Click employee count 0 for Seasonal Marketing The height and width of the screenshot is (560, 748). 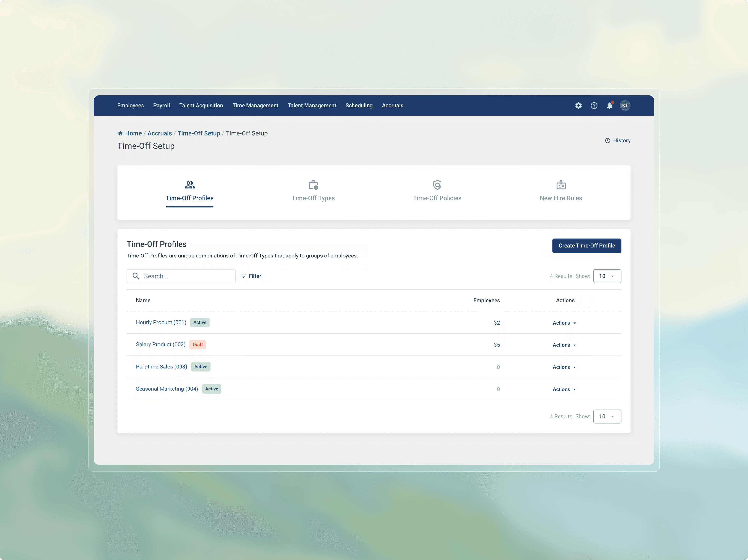498,389
